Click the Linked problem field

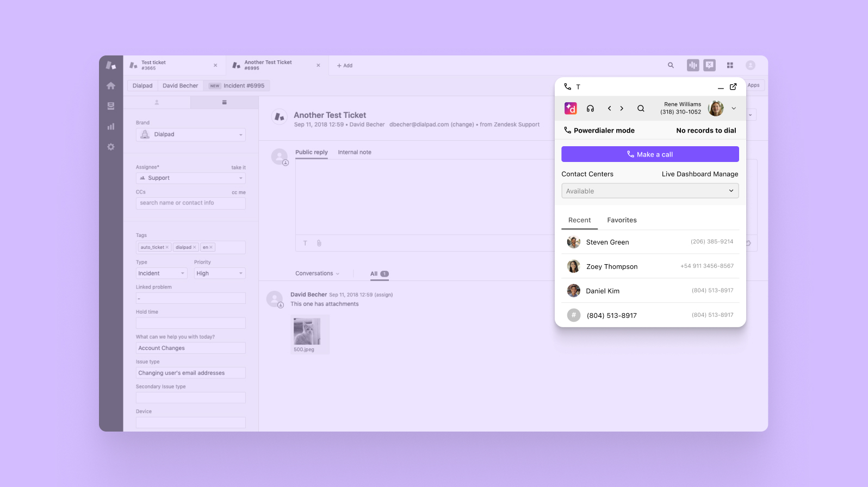(190, 298)
